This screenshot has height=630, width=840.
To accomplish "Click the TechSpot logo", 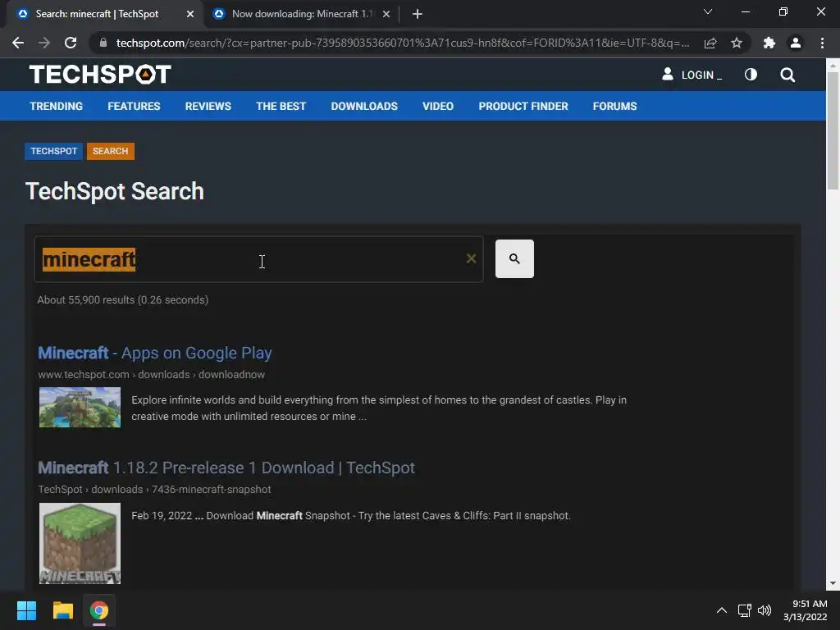I will click(100, 75).
